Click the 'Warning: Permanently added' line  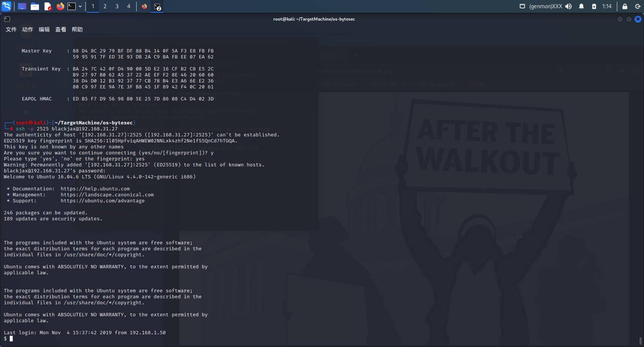[x=134, y=165]
